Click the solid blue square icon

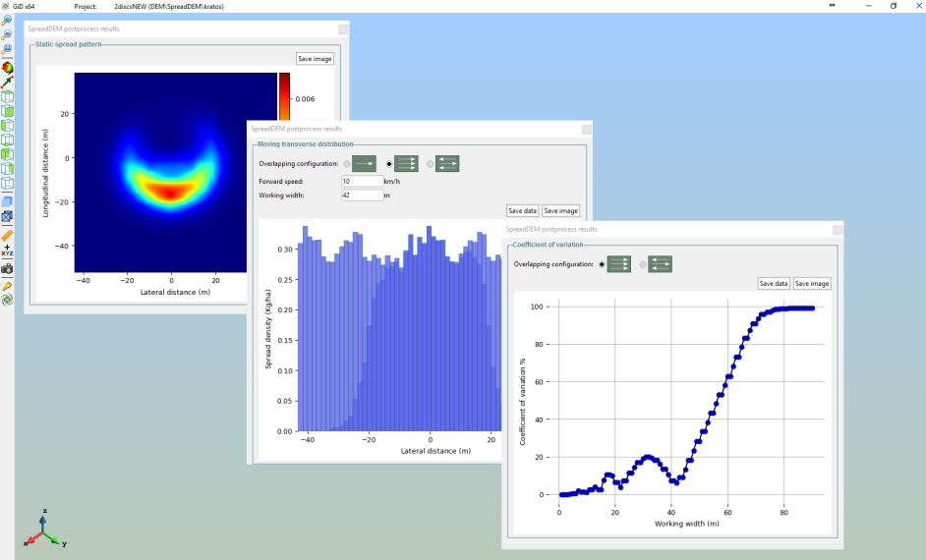tap(7, 201)
